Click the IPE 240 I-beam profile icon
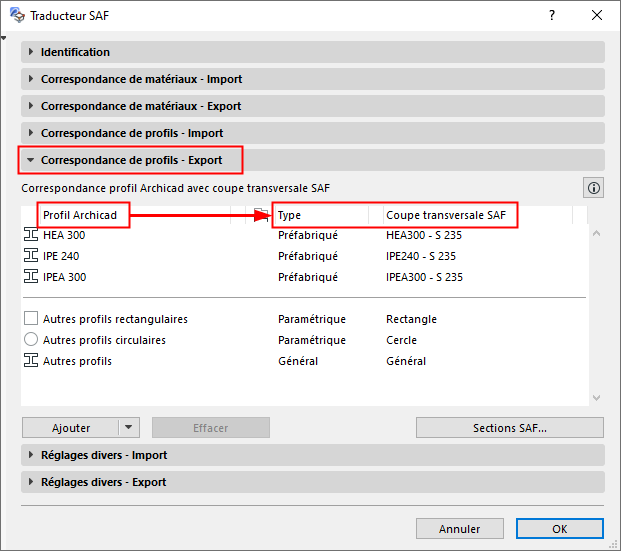621x551 pixels. click(x=30, y=256)
